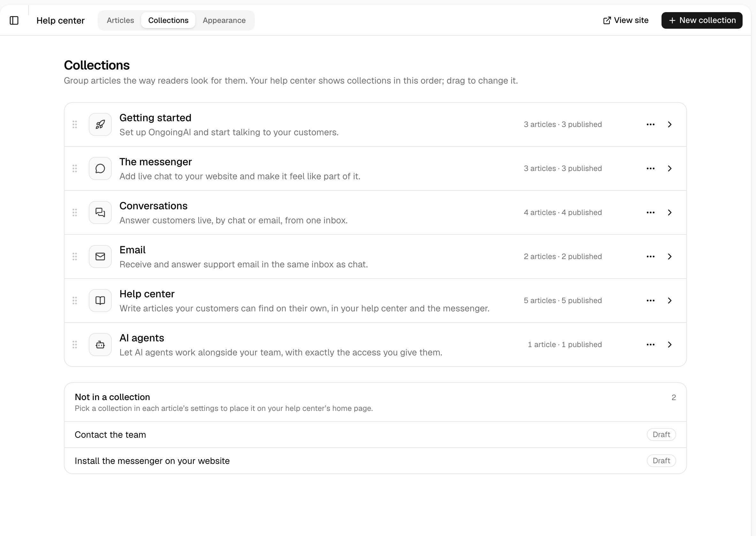Select the Collections tab
Viewport: 756px width, 536px height.
coord(168,20)
